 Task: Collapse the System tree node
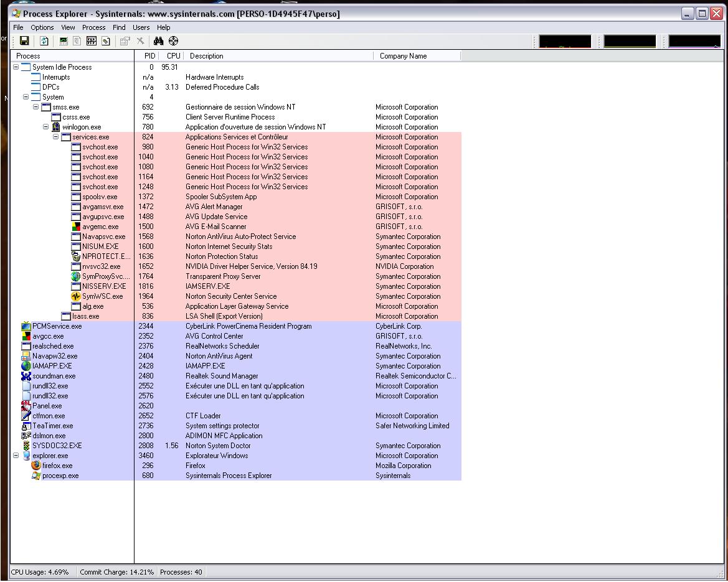26,97
